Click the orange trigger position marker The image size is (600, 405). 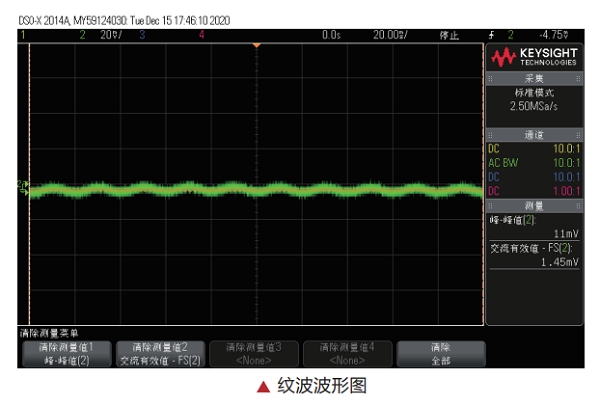click(x=256, y=45)
